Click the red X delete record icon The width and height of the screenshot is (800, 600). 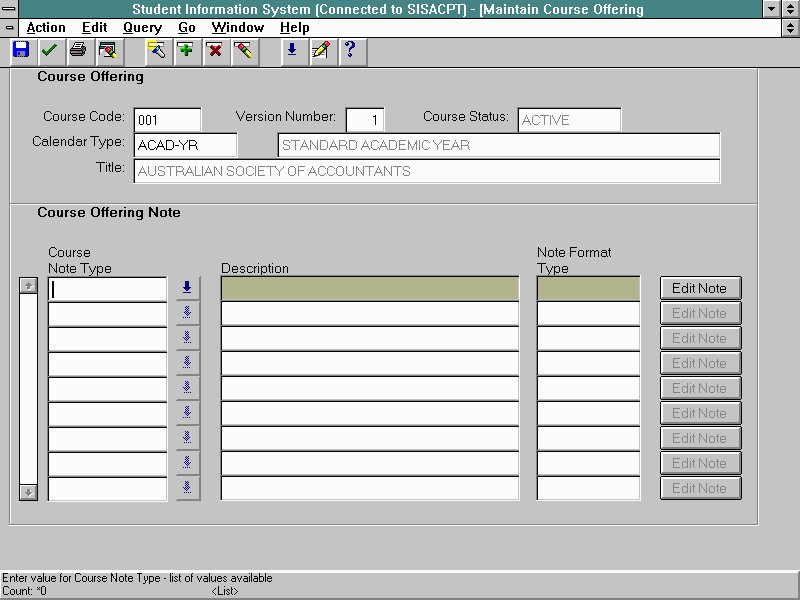click(x=214, y=50)
